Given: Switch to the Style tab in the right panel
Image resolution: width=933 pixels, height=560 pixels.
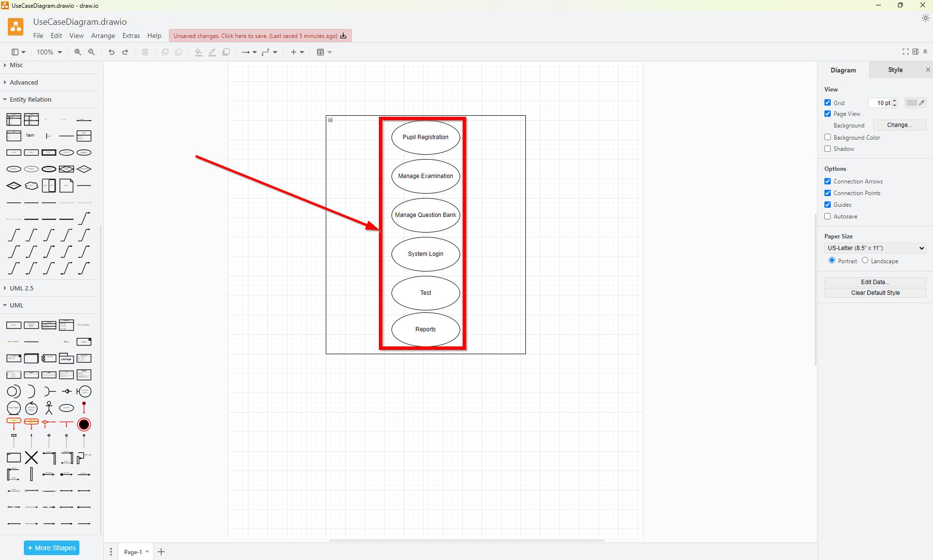Looking at the screenshot, I should (895, 70).
